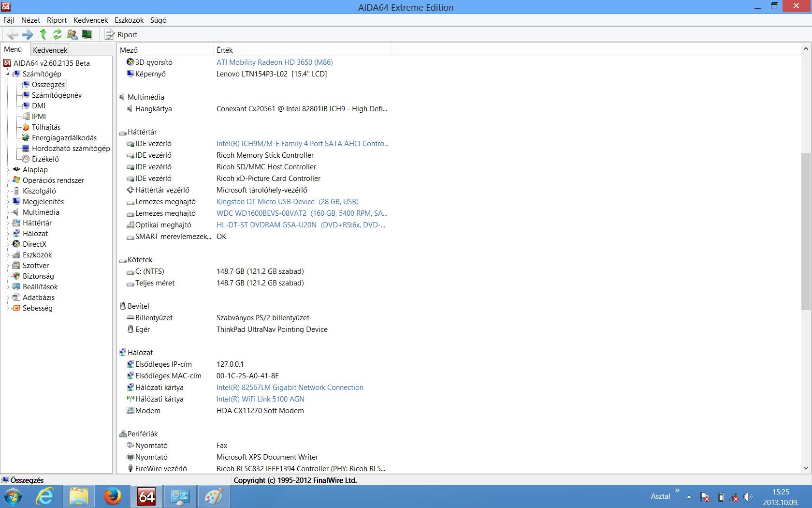812x508 pixels.
Task: Open Firefox from the taskbar
Action: click(113, 497)
